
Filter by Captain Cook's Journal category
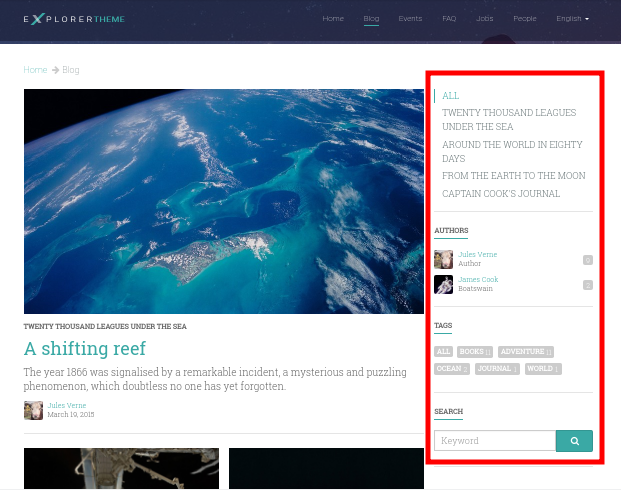point(501,194)
